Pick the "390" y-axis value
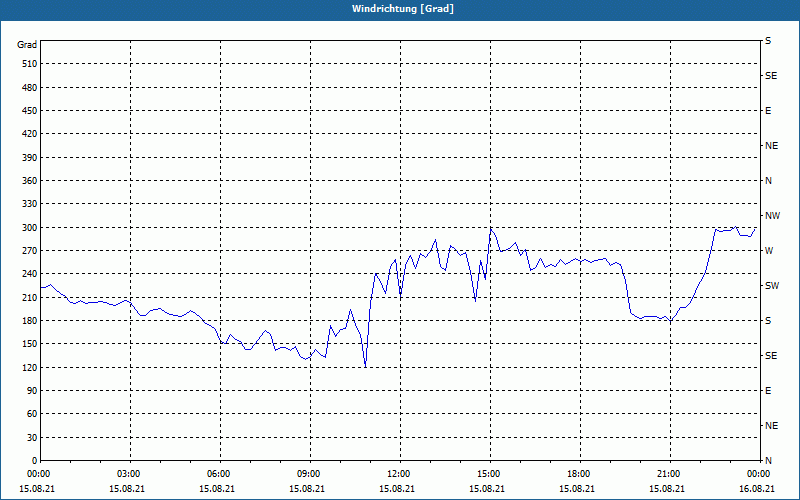 click(x=30, y=158)
